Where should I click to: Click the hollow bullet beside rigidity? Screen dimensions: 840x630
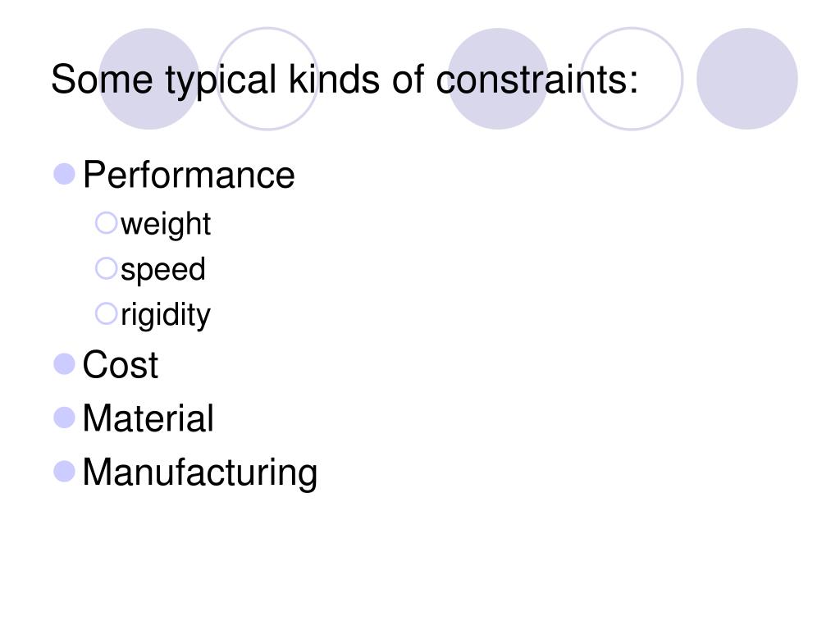tap(106, 314)
